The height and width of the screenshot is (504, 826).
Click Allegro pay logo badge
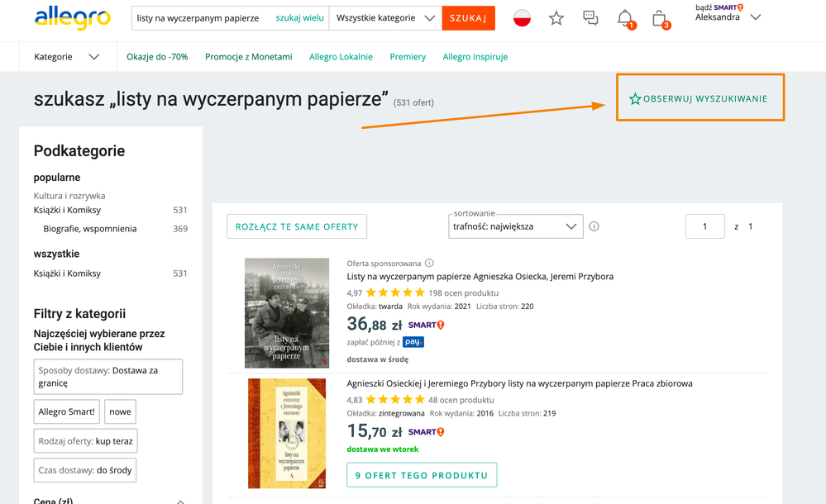pyautogui.click(x=413, y=342)
